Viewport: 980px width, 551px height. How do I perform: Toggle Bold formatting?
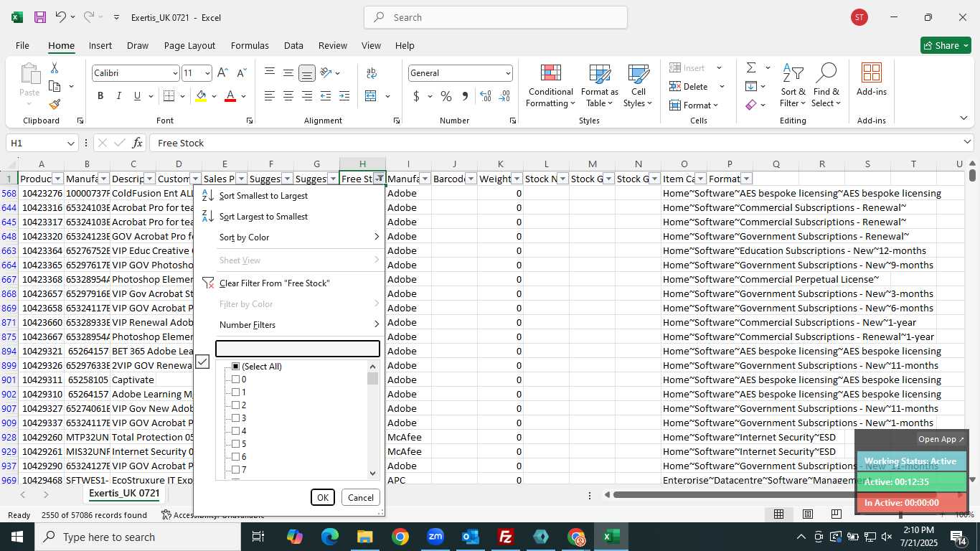[100, 96]
